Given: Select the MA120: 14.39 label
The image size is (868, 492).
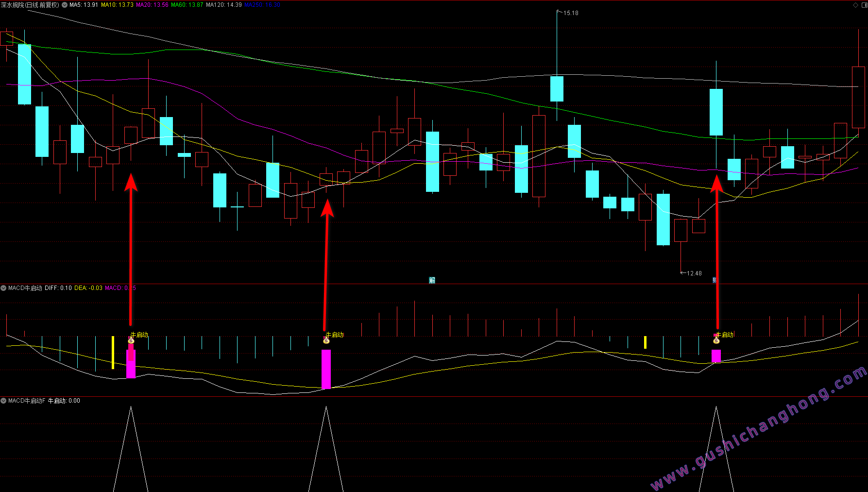Looking at the screenshot, I should [x=224, y=5].
